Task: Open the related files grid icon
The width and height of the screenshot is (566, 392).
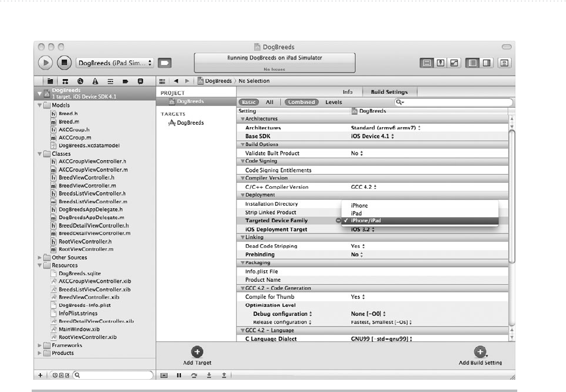Action: click(x=162, y=81)
